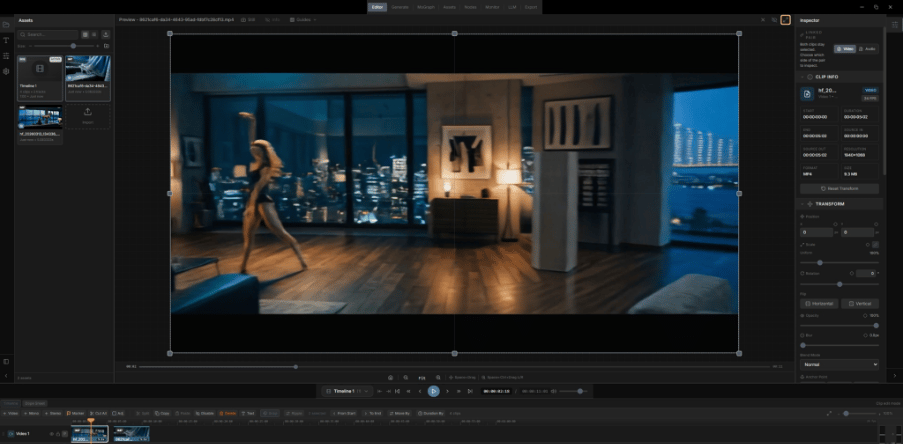Click the Import tile in assets
Viewport: 904px width, 444px height.
coord(88,118)
